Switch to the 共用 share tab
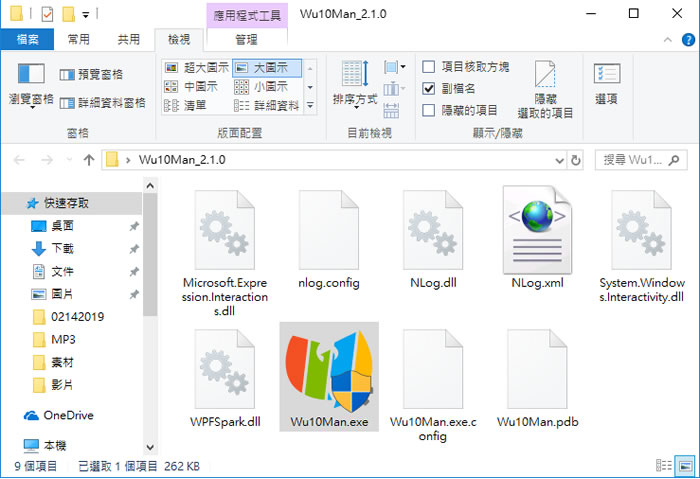This screenshot has width=700, height=479. [x=129, y=39]
